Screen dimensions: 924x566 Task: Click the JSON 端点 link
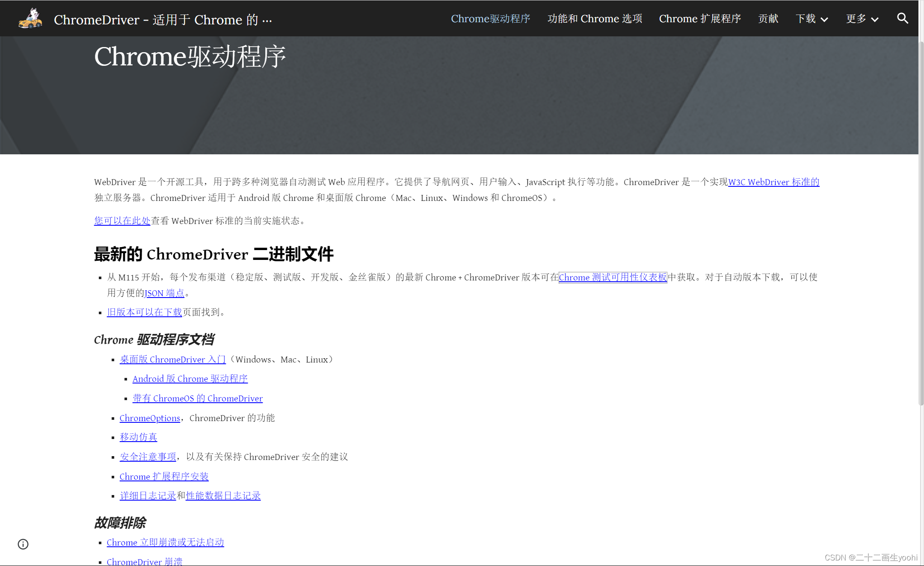click(x=165, y=293)
